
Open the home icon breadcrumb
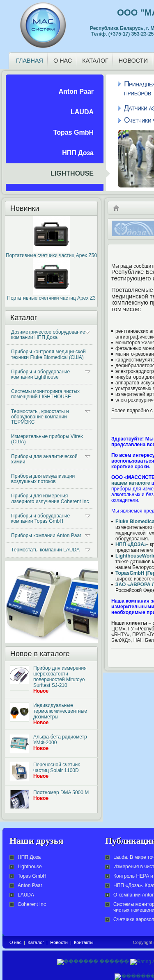coord(116,208)
